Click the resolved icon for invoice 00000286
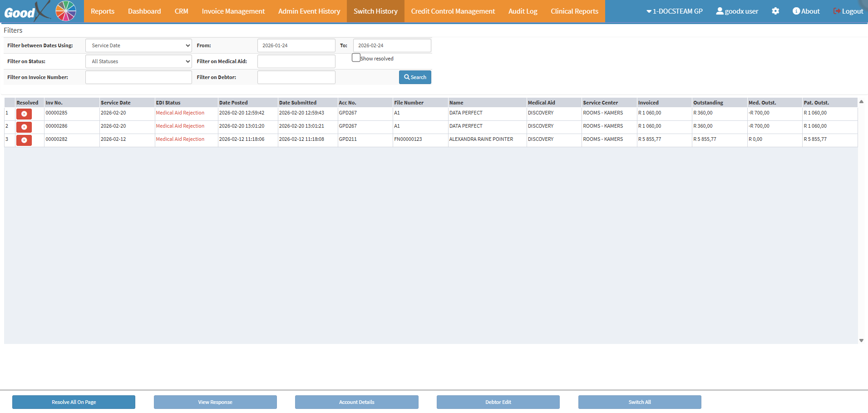Screen dimensions: 868x413 tap(24, 127)
